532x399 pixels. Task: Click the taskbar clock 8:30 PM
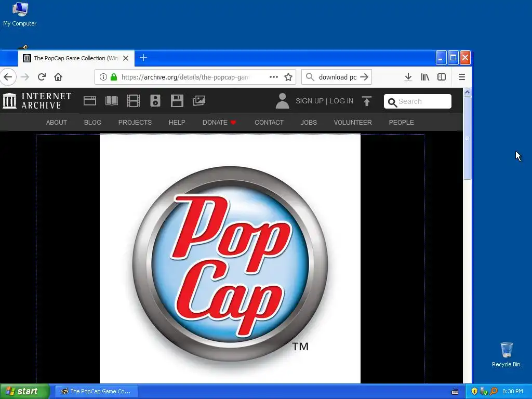(x=512, y=391)
